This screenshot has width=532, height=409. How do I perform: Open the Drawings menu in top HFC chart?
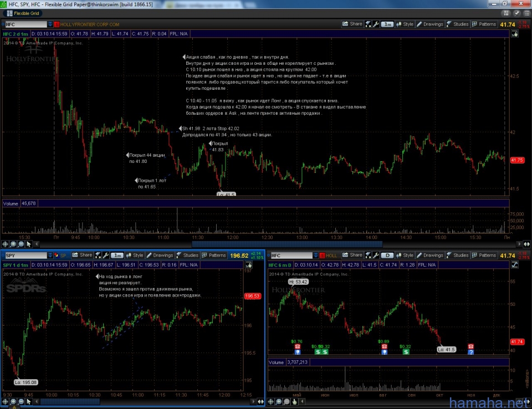pos(430,24)
